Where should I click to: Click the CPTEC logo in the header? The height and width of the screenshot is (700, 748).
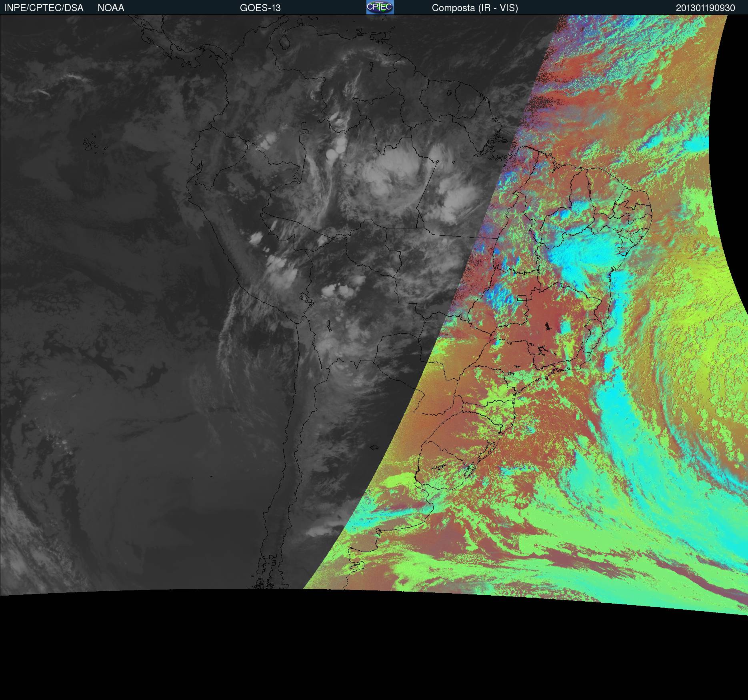(380, 7)
